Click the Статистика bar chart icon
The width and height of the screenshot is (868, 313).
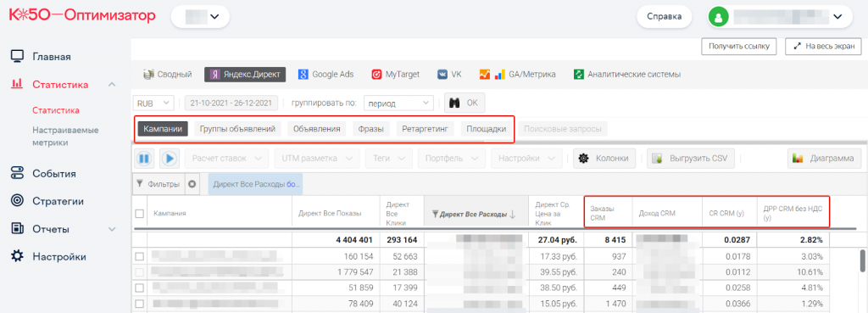pos(18,84)
